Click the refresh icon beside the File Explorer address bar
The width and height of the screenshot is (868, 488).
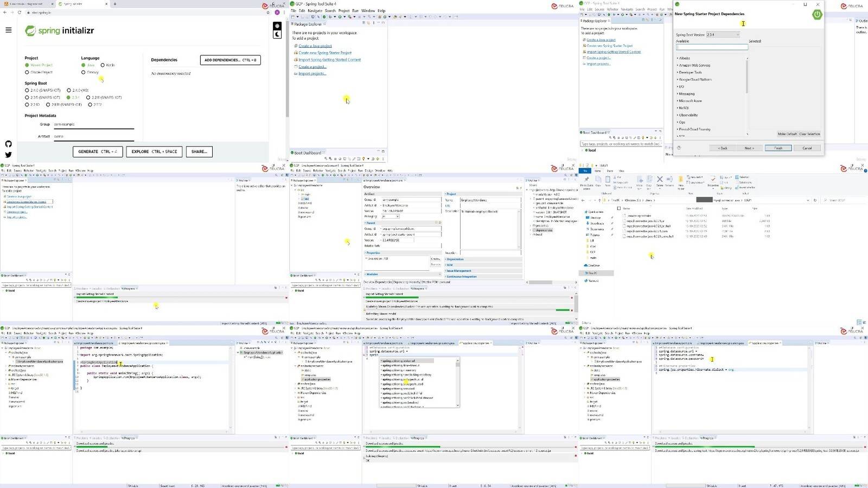point(815,200)
